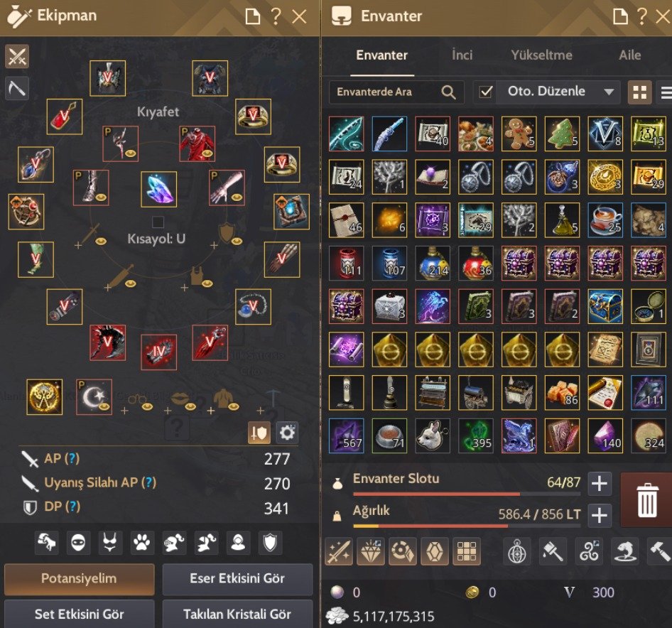Switch to the İnci tab

point(462,55)
